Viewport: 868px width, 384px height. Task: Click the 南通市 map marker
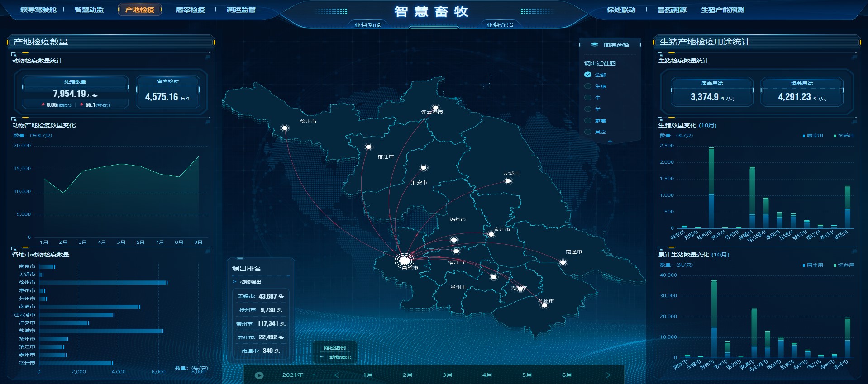click(x=563, y=262)
